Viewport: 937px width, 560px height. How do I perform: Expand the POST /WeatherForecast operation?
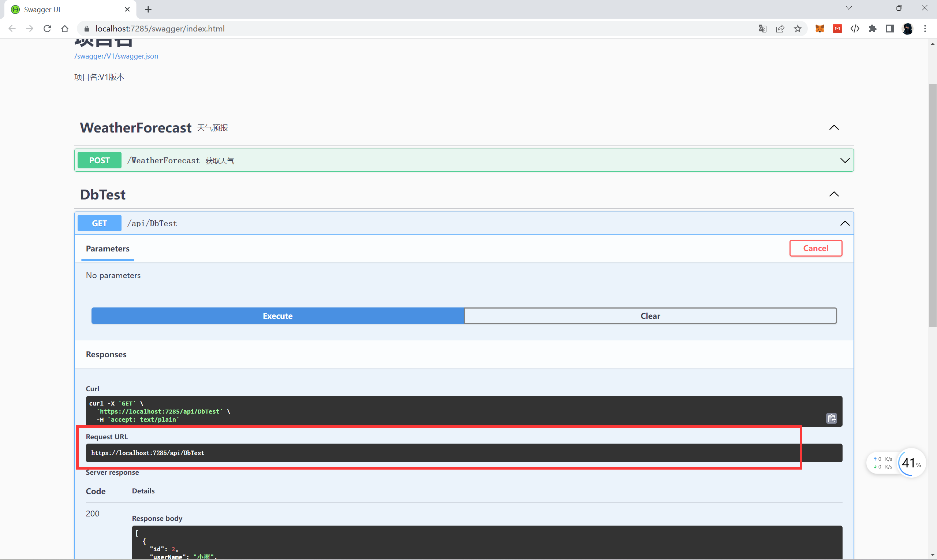pos(844,160)
